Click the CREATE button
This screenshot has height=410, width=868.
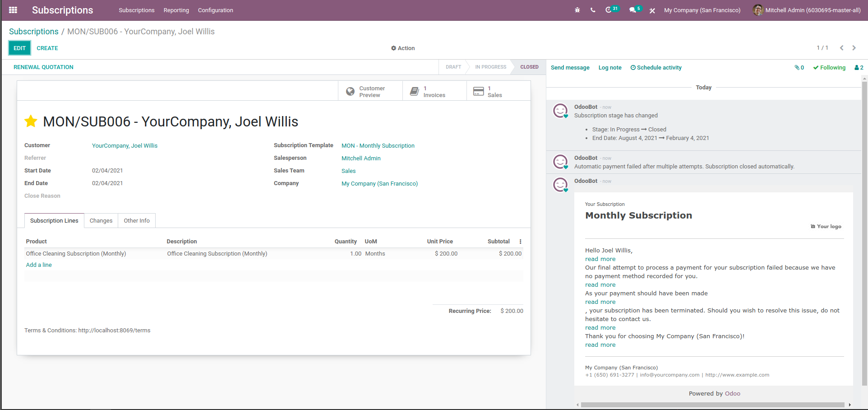[47, 48]
